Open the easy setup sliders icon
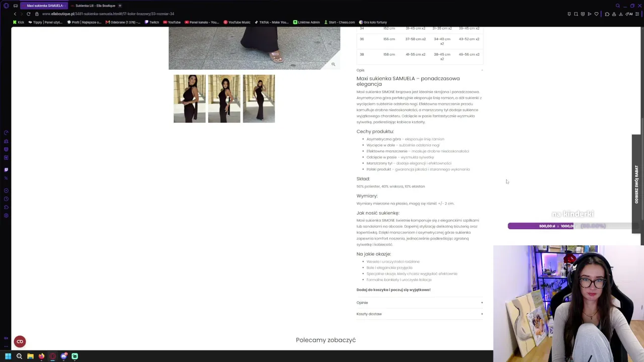Screen dimensions: 644x362 pyautogui.click(x=637, y=14)
